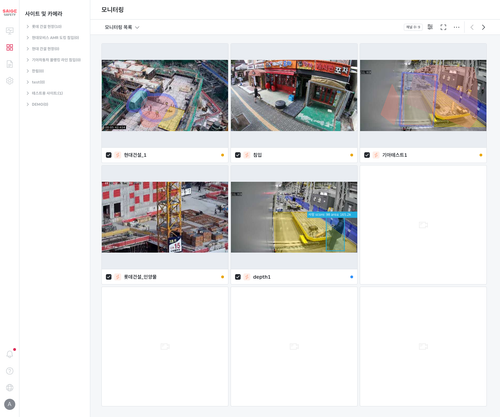Open the globe language icon
500x417 pixels.
(10, 387)
